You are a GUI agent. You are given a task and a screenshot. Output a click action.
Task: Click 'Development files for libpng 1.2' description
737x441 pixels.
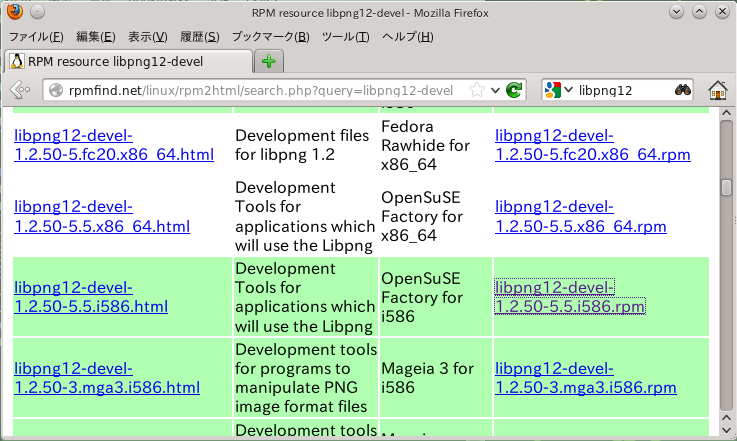[302, 145]
